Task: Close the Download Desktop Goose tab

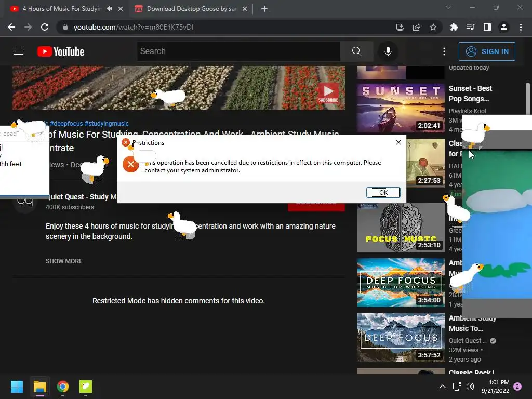Action: click(245, 9)
